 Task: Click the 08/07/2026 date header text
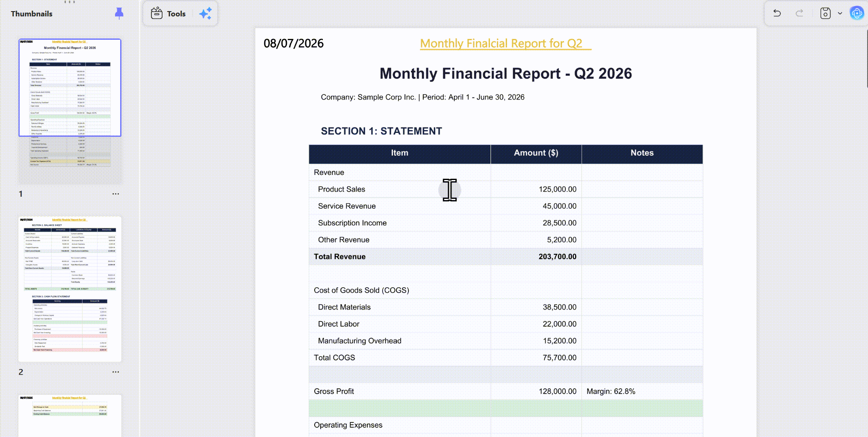(x=293, y=44)
